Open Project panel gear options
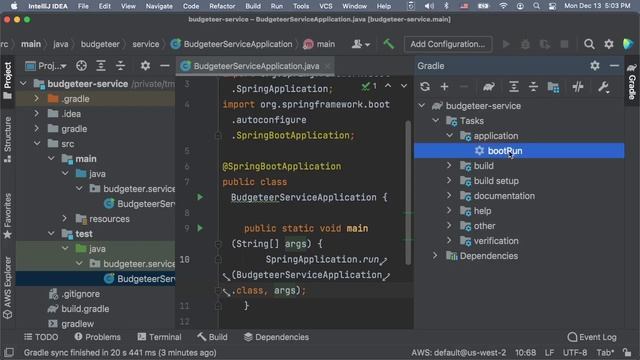Image resolution: width=640 pixels, height=360 pixels. (x=145, y=66)
